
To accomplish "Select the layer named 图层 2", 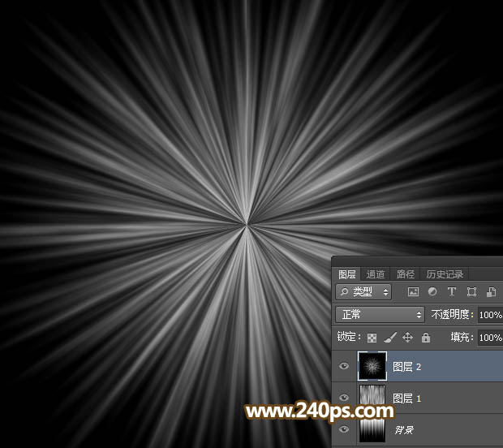I will tap(406, 367).
